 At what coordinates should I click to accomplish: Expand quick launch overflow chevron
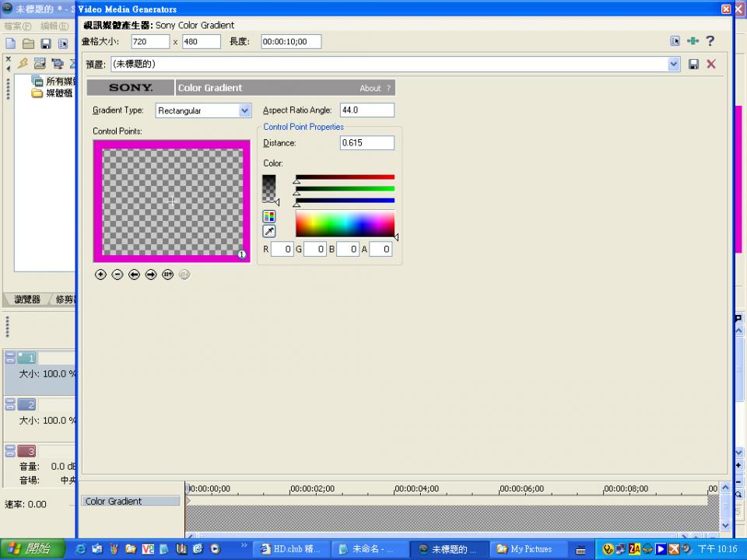(244, 545)
